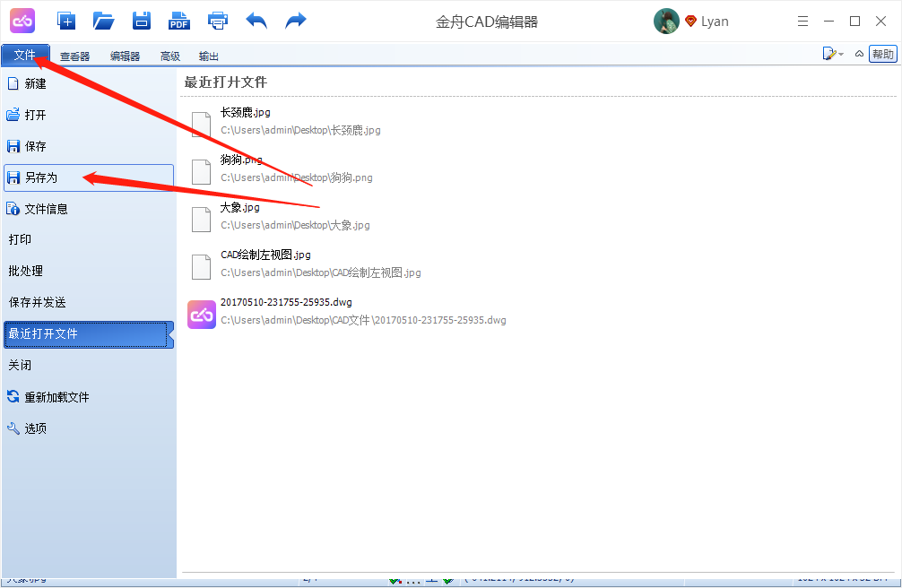
Task: Open the 输出 menu tab
Action: pos(208,55)
